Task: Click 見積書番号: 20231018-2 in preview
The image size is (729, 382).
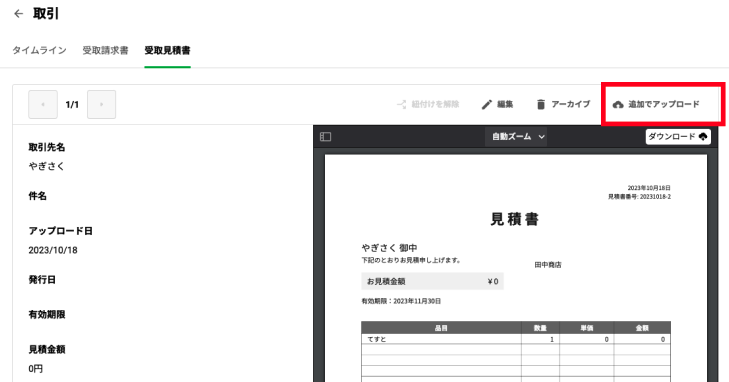Action: pos(639,197)
